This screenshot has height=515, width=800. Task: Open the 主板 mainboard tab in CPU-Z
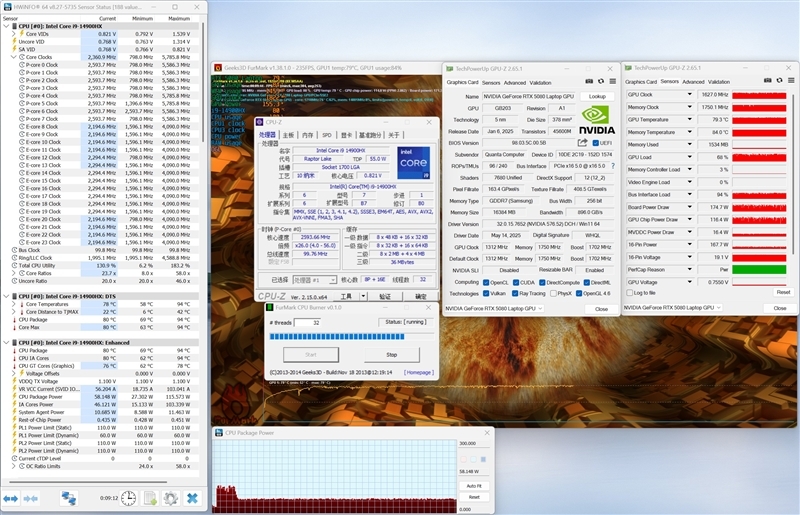click(288, 135)
